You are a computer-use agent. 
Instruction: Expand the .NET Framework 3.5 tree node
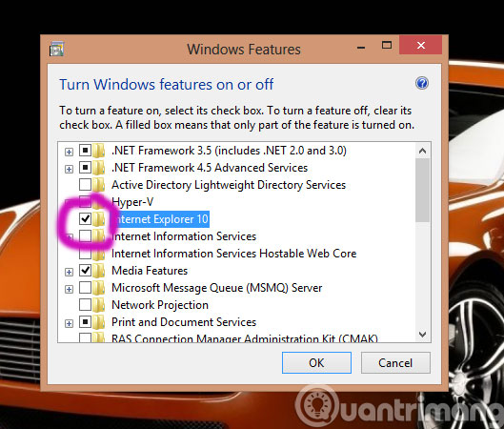(x=69, y=152)
